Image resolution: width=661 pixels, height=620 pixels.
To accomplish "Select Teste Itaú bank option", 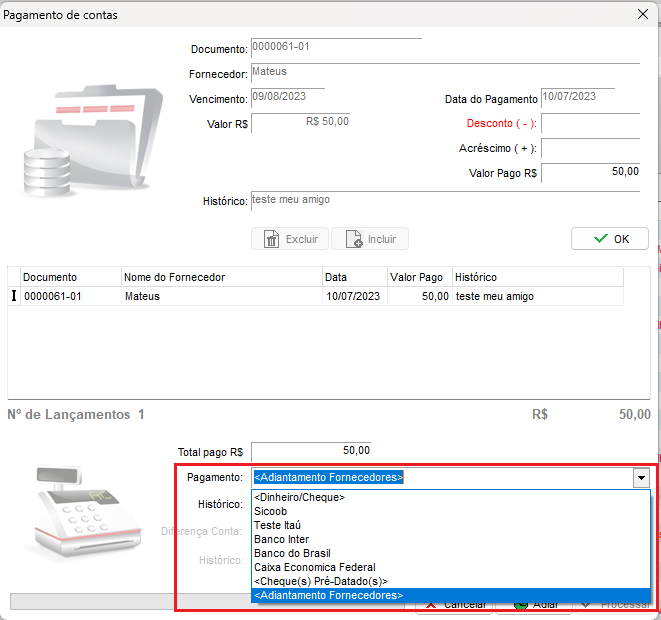I will (277, 525).
